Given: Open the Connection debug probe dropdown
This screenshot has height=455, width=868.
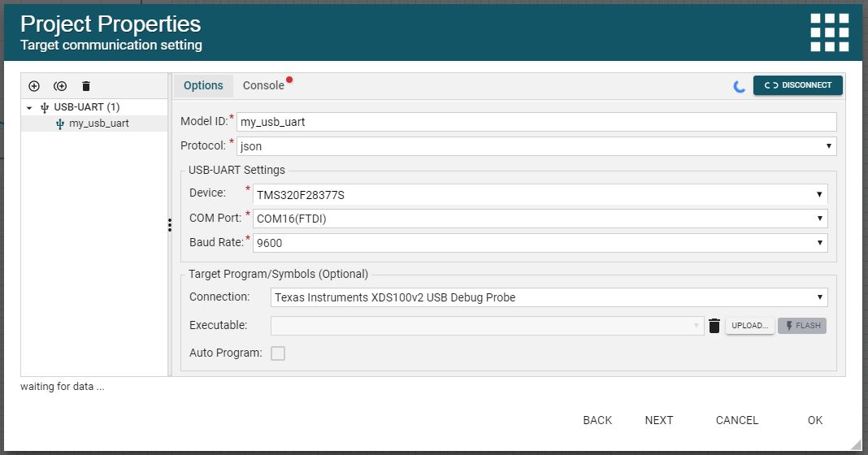Looking at the screenshot, I should click(x=549, y=297).
